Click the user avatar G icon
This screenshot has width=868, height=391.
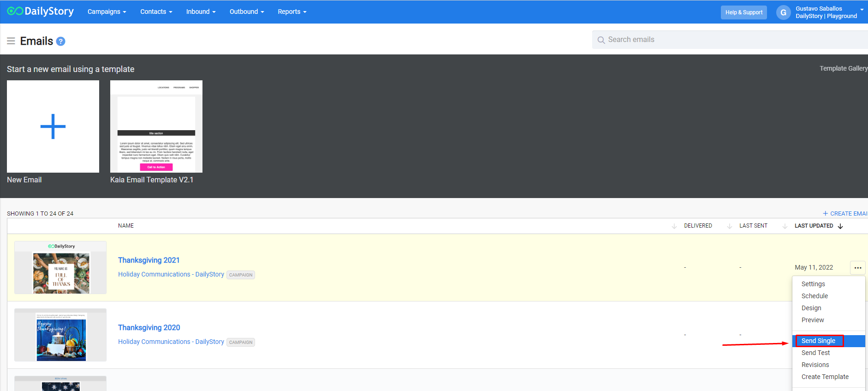pyautogui.click(x=783, y=12)
